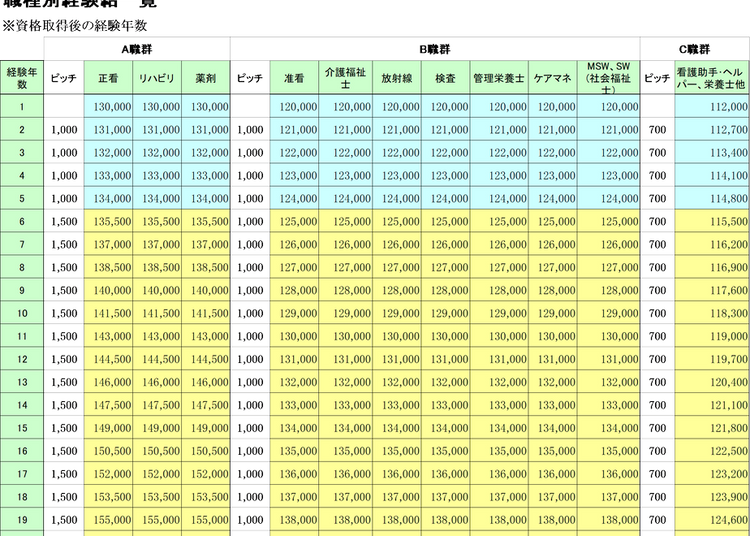Click the 検査 column header
Screen dimensions: 750x536
tap(445, 78)
